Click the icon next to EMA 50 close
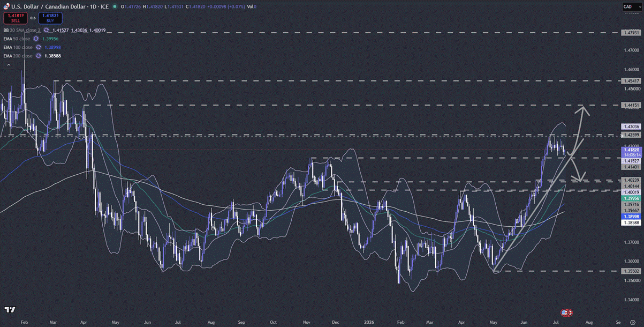 (x=36, y=39)
